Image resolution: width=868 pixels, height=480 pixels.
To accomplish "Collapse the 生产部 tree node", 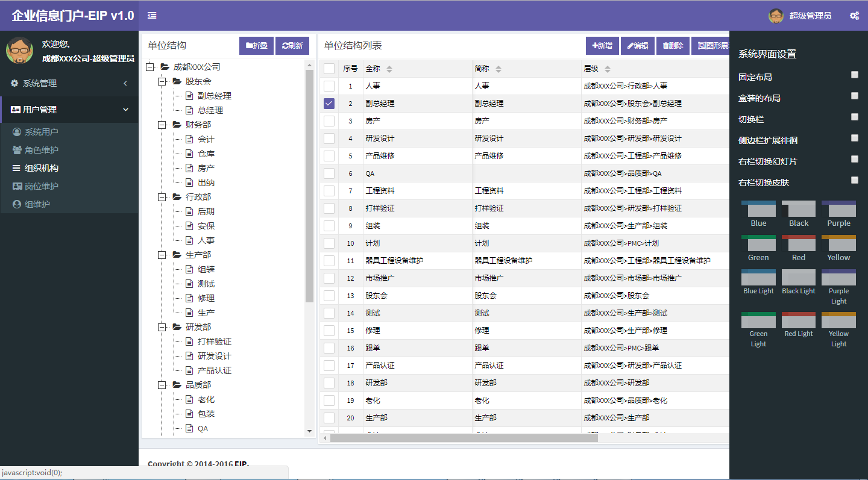I will point(162,255).
